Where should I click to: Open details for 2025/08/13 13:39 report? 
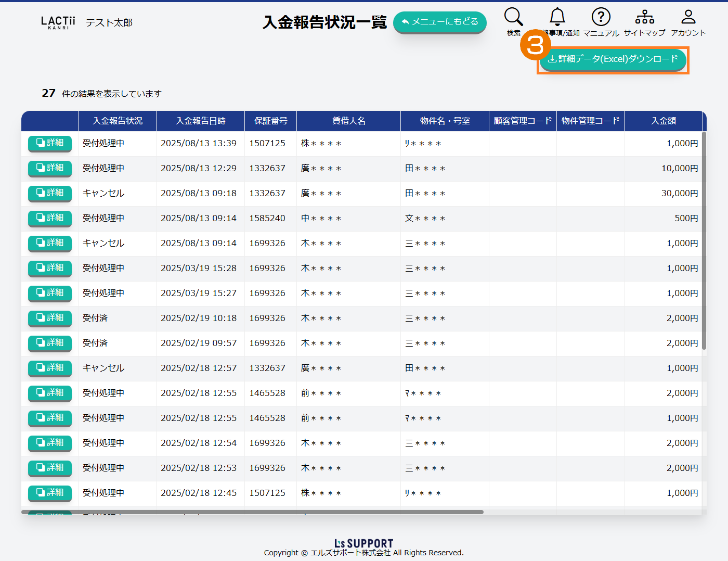pyautogui.click(x=50, y=143)
